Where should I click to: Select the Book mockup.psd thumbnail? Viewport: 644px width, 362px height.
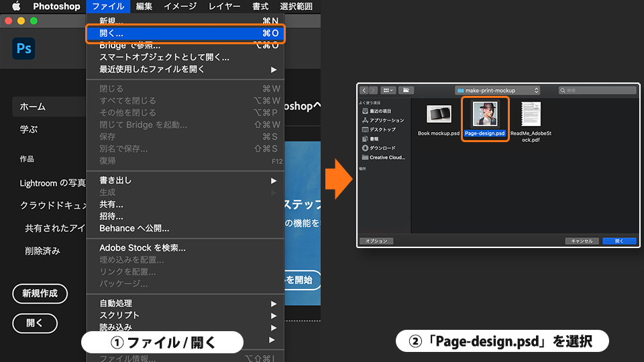[439, 115]
